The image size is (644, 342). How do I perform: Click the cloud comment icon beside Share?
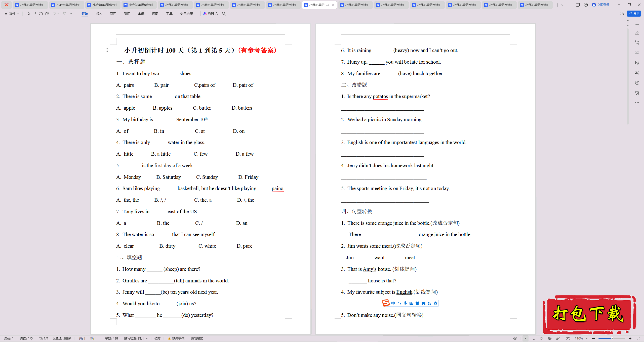tap(622, 14)
